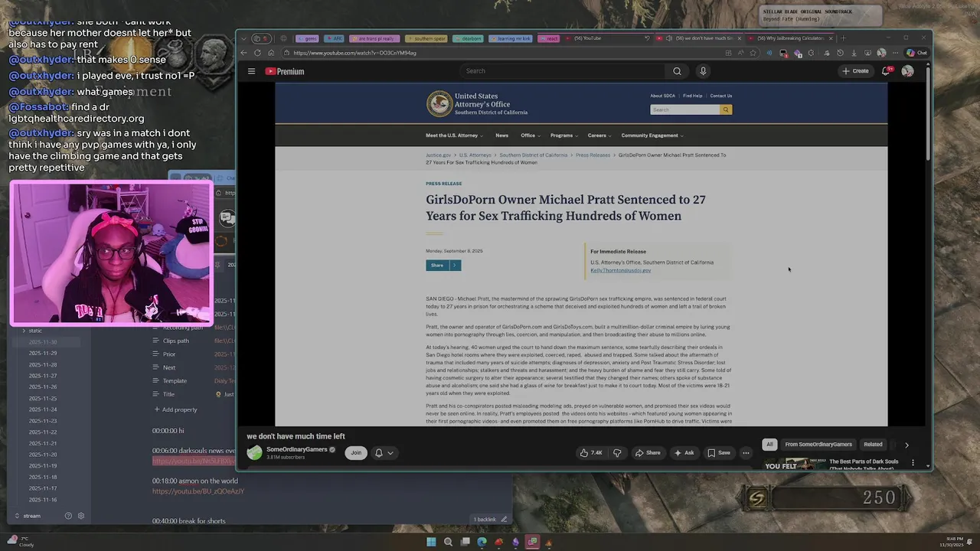Viewport: 980px width, 551px height.
Task: Click the YouTube search magnifier button
Action: [677, 71]
